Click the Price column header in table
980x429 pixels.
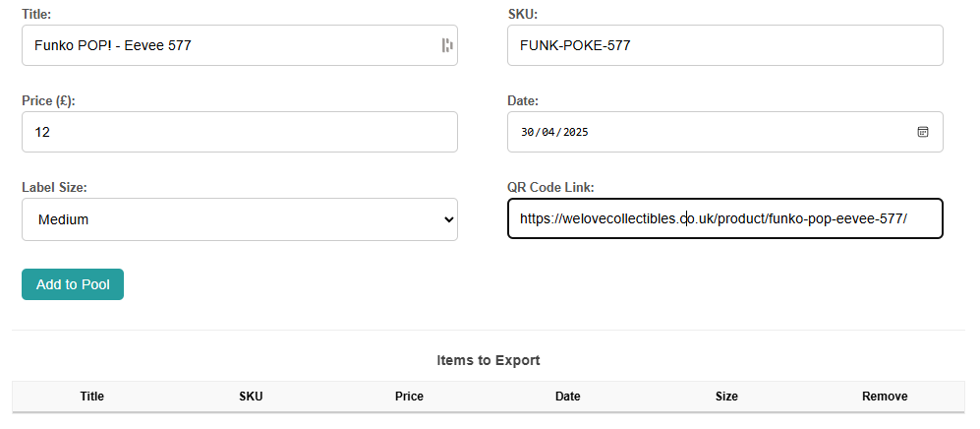click(x=409, y=397)
